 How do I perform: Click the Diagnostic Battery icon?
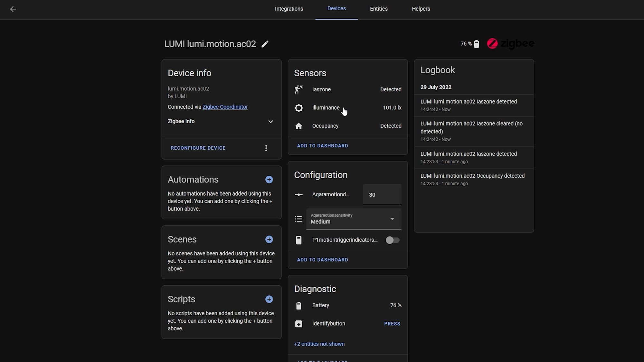click(x=299, y=306)
